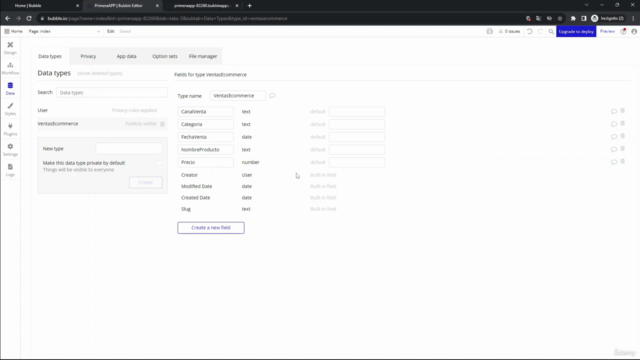
Task: Delete the Precio field with its trash icon
Action: 623,162
